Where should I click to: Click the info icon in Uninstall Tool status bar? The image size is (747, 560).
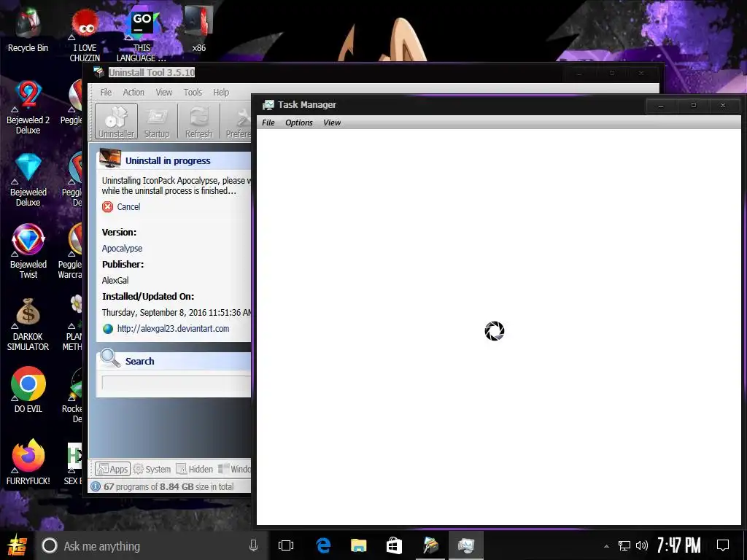click(x=96, y=486)
